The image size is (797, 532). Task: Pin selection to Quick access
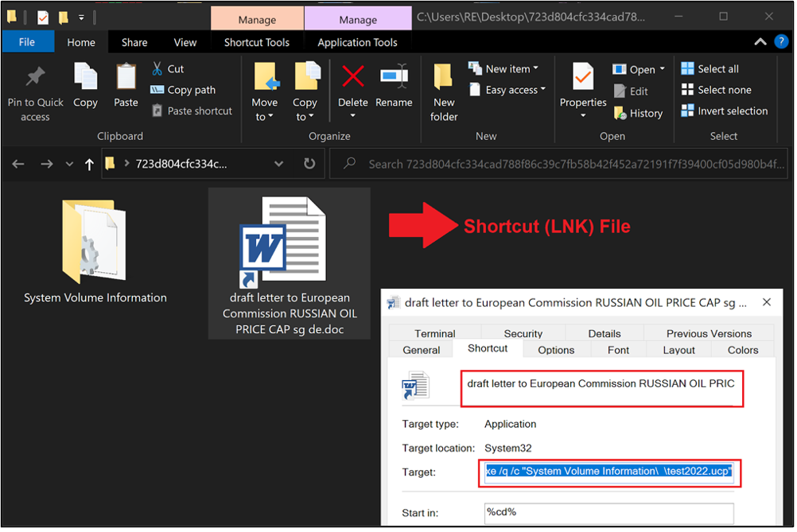(35, 94)
